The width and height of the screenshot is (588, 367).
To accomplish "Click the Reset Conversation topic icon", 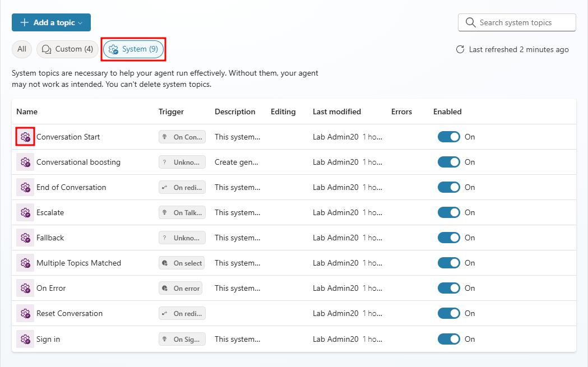I will (x=25, y=313).
